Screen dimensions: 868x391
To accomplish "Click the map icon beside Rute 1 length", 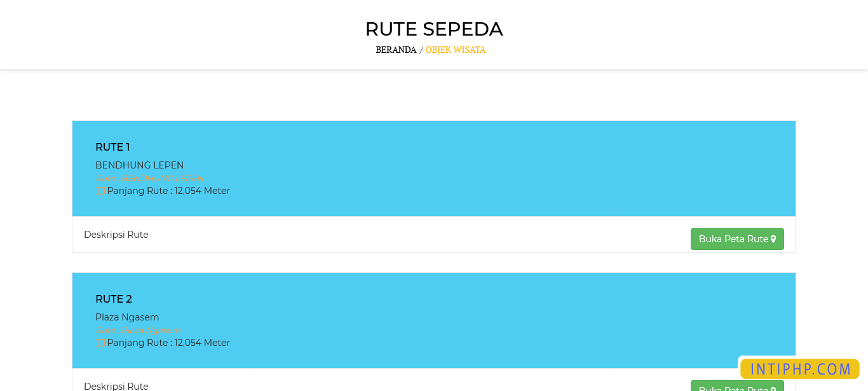I will click(100, 191).
